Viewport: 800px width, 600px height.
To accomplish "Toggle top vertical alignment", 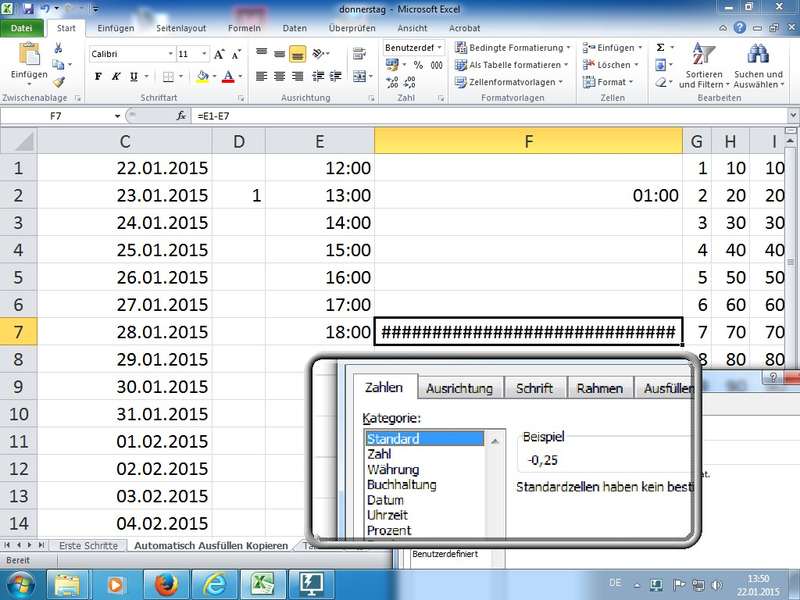I will pos(262,53).
